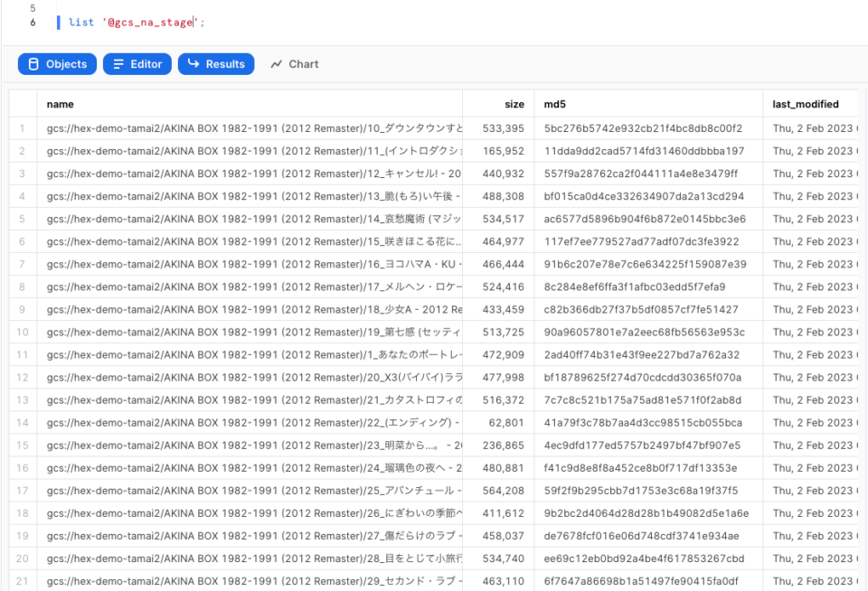Screen dimensions: 868x591
Task: Click the arrow icon in Results button
Action: [193, 63]
